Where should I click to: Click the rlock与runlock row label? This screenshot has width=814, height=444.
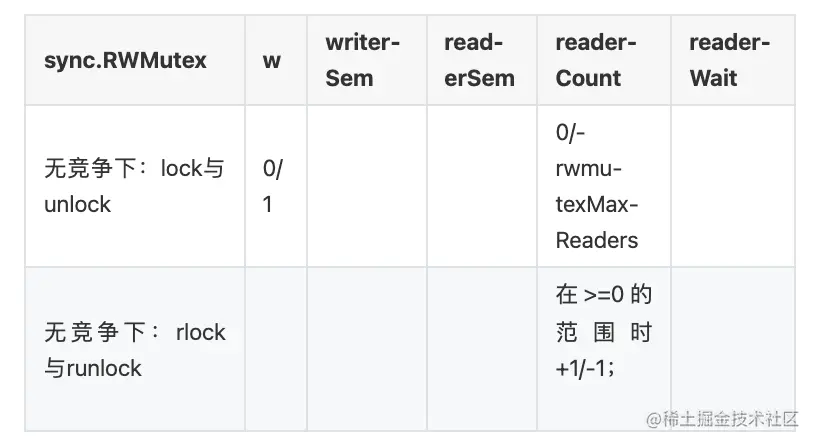[134, 350]
